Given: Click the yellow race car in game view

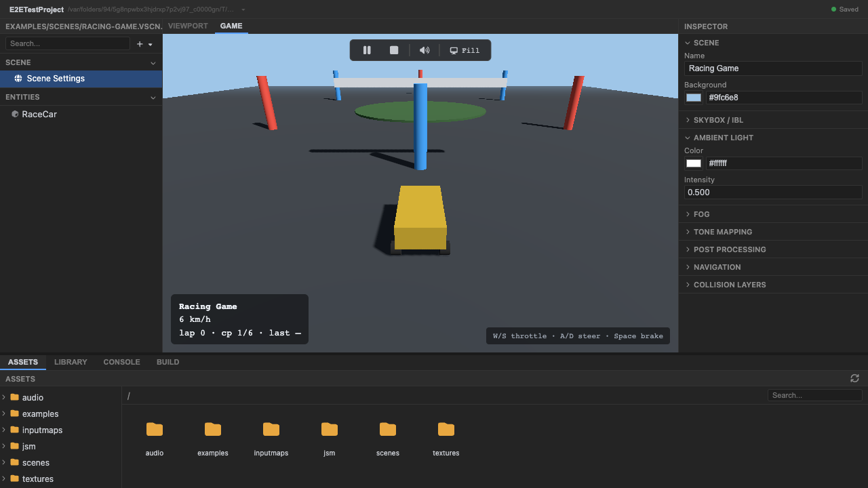Looking at the screenshot, I should [420, 220].
